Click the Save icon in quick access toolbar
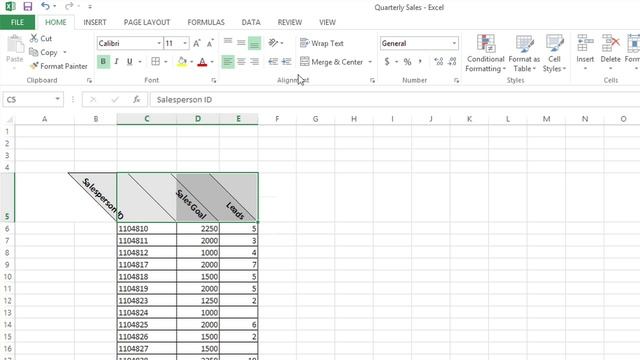640x360 pixels. (27, 7)
